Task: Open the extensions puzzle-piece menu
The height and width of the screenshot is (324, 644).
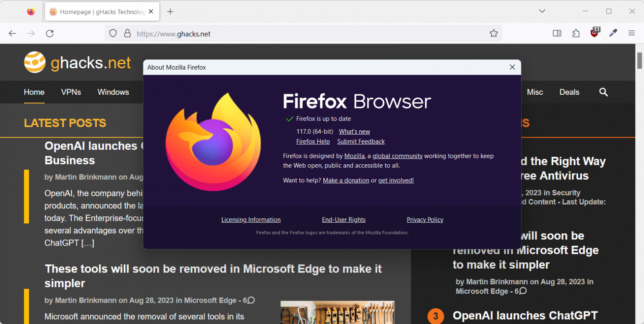Action: (x=576, y=34)
